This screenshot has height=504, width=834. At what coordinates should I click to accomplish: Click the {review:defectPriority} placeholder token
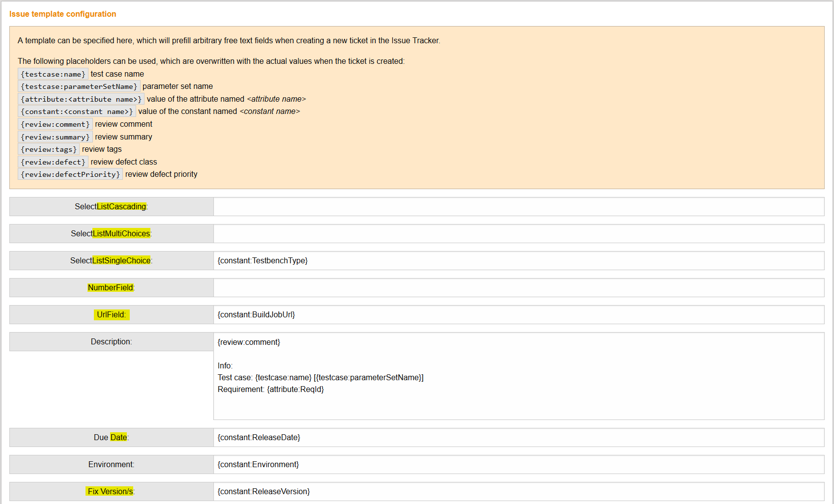tap(70, 174)
